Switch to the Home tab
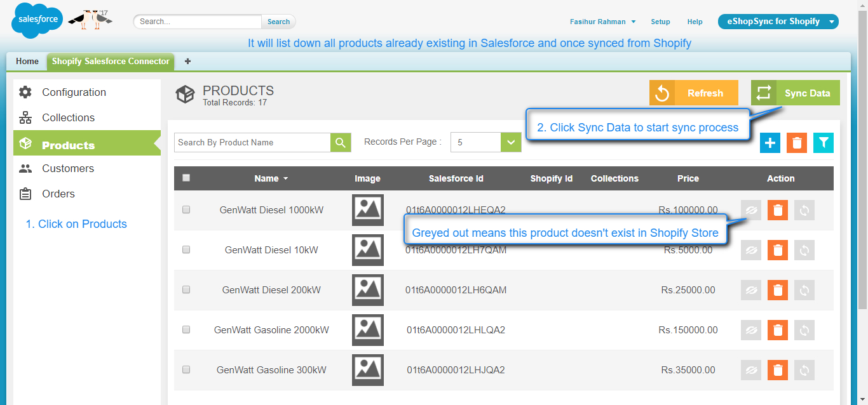Screen dimensions: 868x405 (27, 62)
